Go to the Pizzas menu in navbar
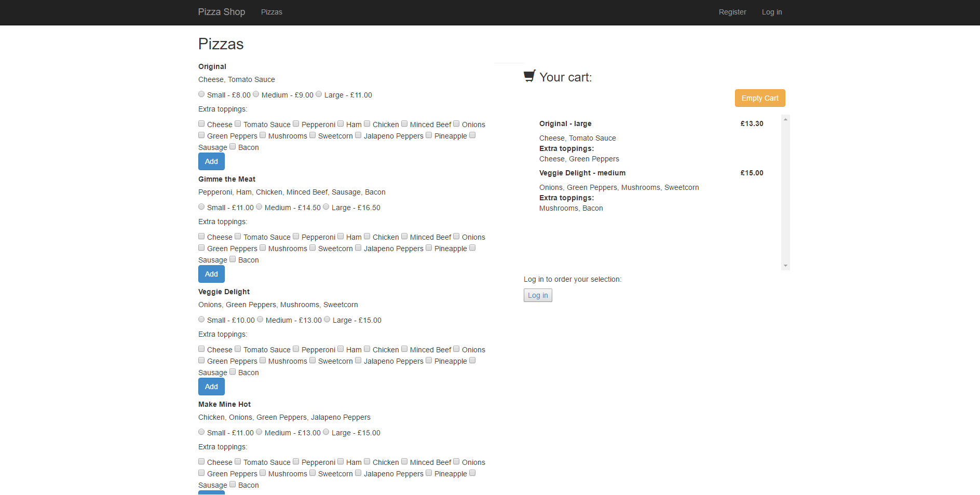Image resolution: width=980 pixels, height=495 pixels. [271, 12]
